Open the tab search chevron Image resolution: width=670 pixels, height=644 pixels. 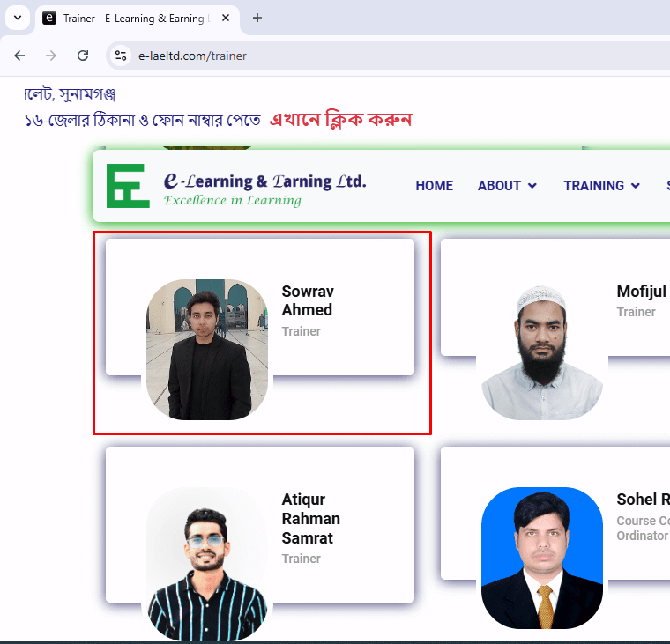tap(18, 18)
